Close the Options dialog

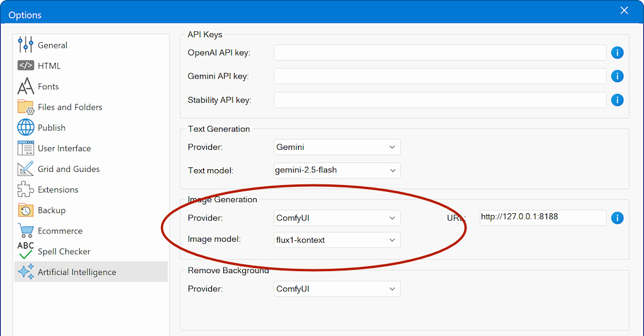coord(624,11)
